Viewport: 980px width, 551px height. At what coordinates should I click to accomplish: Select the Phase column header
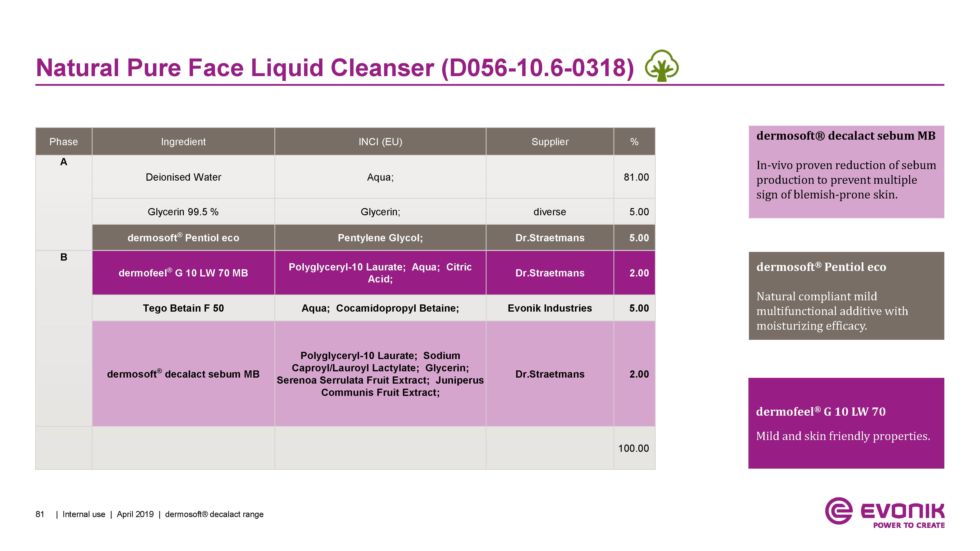tap(64, 141)
